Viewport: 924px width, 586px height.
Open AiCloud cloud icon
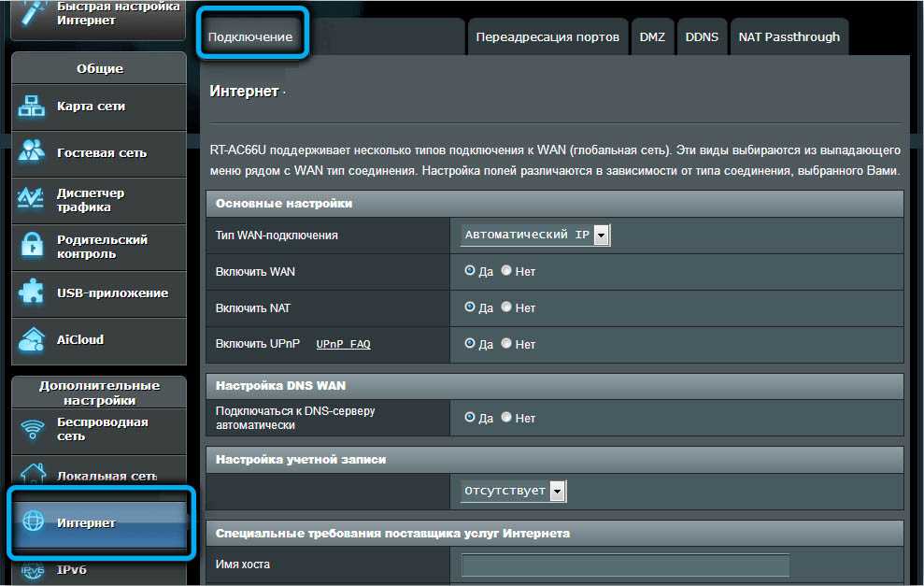pos(33,339)
